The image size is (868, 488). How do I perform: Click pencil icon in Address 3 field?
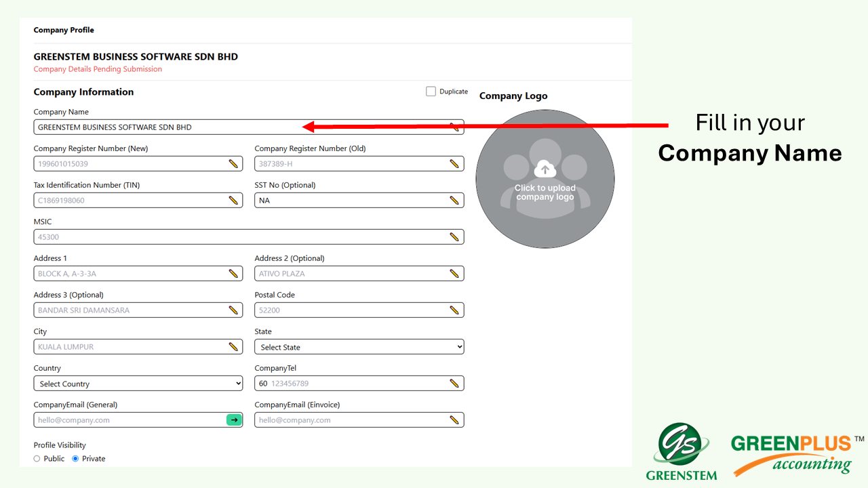click(233, 310)
